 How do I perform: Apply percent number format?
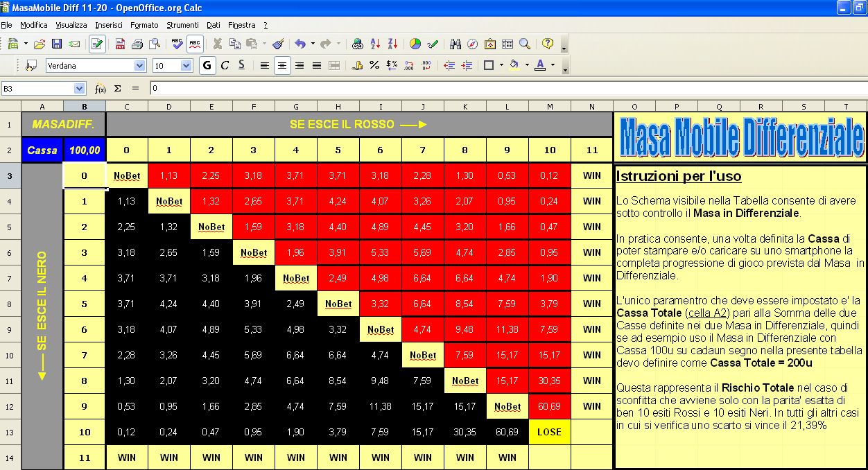click(374, 65)
